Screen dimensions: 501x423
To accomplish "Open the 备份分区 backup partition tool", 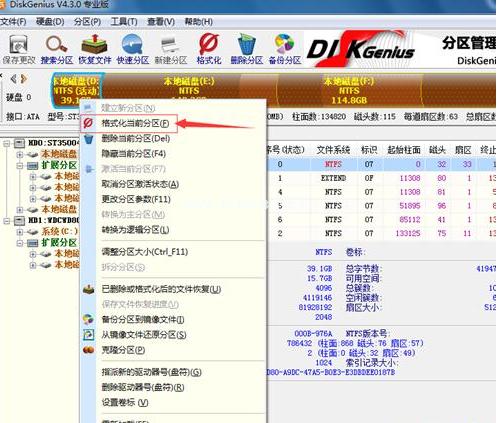I will click(x=285, y=49).
